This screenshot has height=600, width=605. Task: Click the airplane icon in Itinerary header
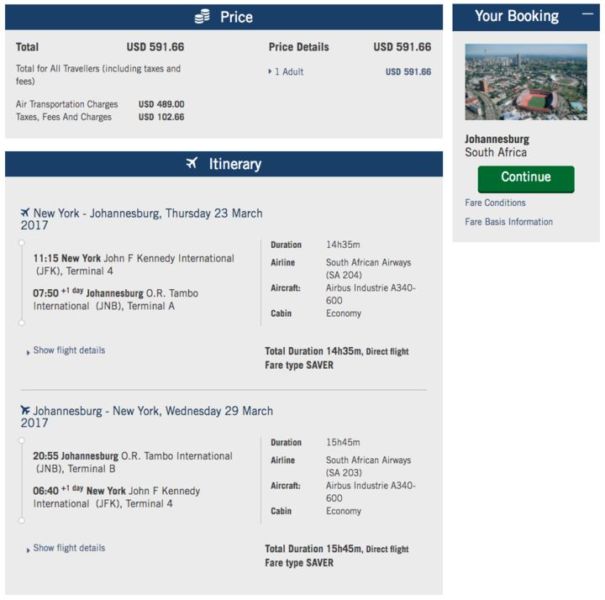pos(192,163)
